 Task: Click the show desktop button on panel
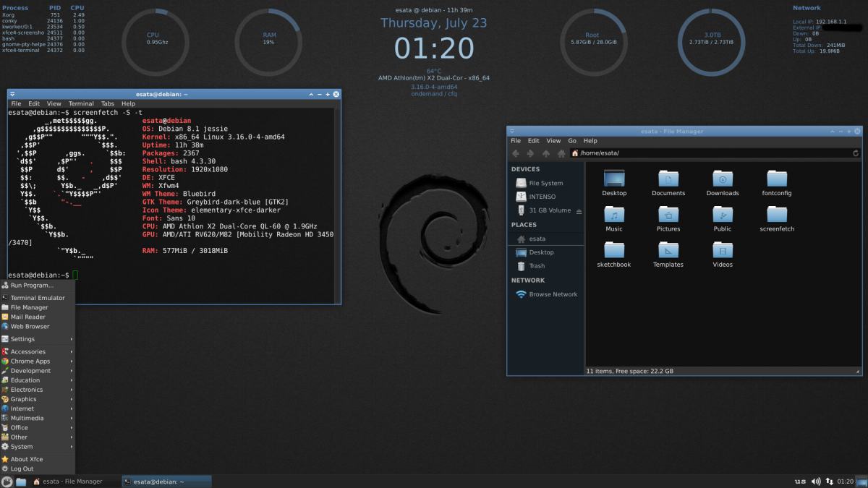tap(861, 481)
